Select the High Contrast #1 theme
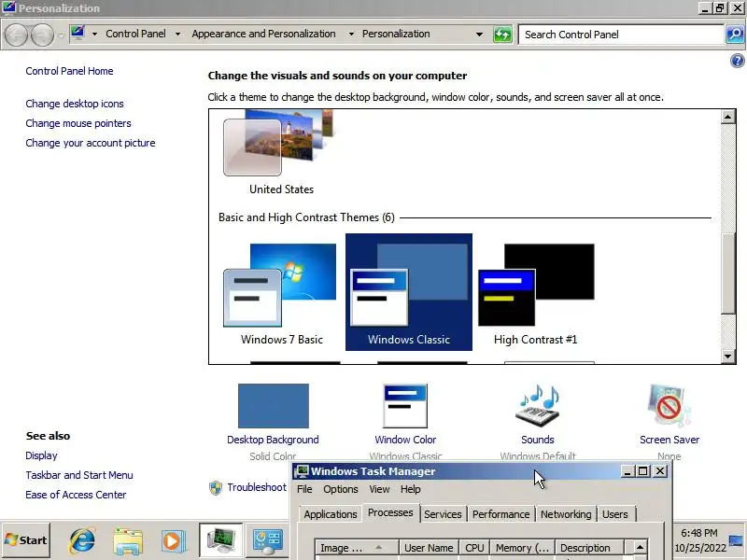This screenshot has width=747, height=560. 536,292
